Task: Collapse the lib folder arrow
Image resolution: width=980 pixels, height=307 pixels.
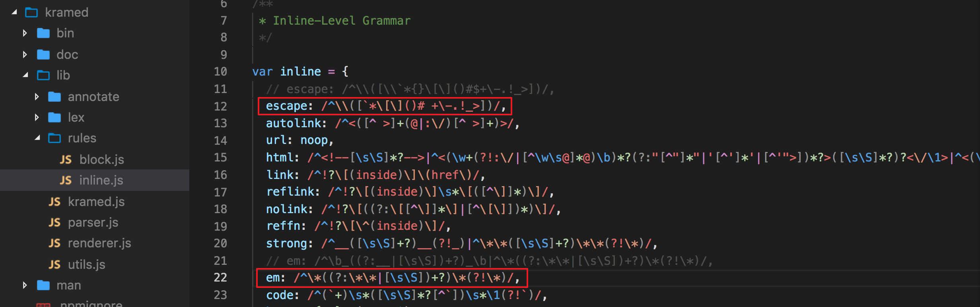Action: pyautogui.click(x=25, y=75)
